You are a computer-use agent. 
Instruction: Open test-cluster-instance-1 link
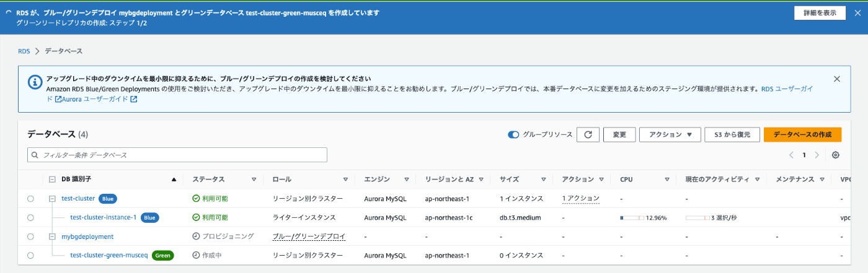click(104, 217)
